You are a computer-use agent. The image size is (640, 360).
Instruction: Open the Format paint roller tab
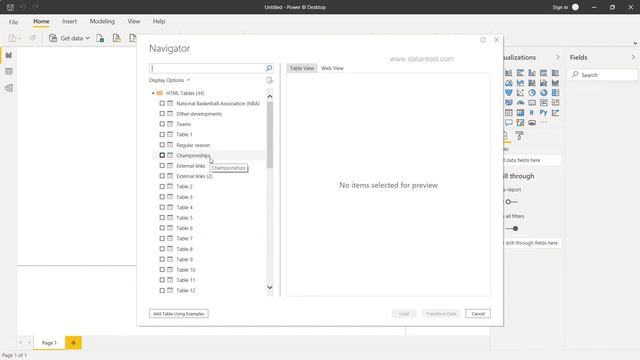pos(519,136)
